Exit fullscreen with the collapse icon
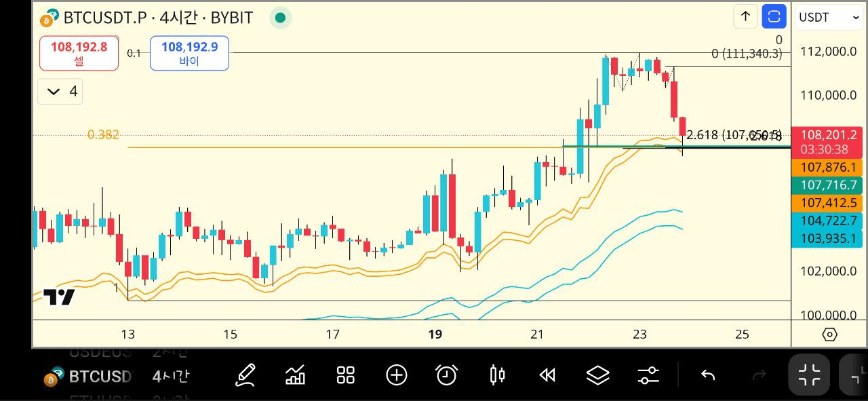868x401 pixels. pyautogui.click(x=809, y=375)
